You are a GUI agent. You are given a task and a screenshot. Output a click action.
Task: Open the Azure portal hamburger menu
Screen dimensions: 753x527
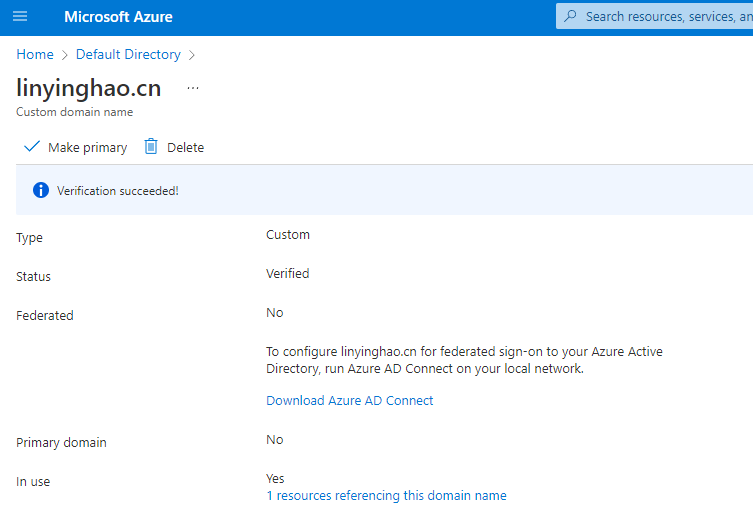(x=20, y=17)
